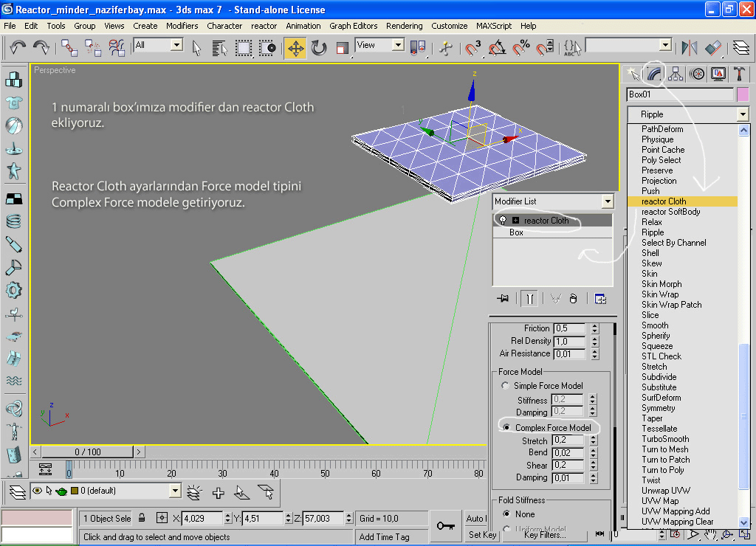
Task: Click the Undo arrow in main toolbar
Action: 18,48
